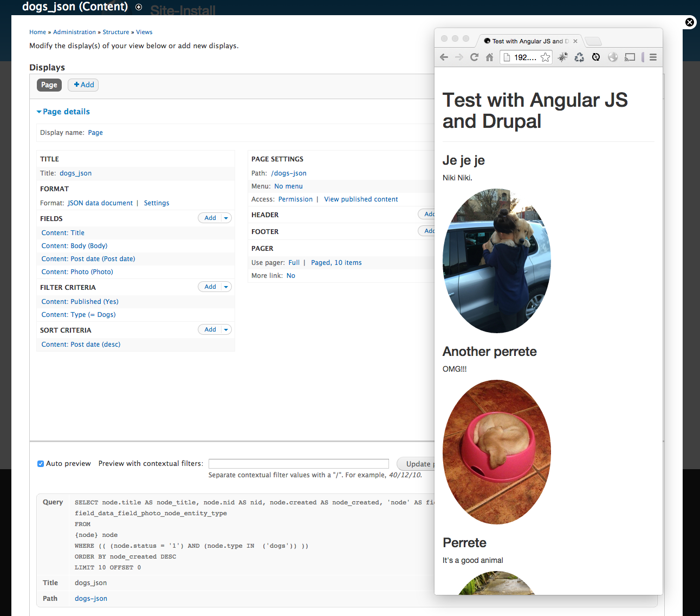
Task: Click View published content link
Action: 361,199
